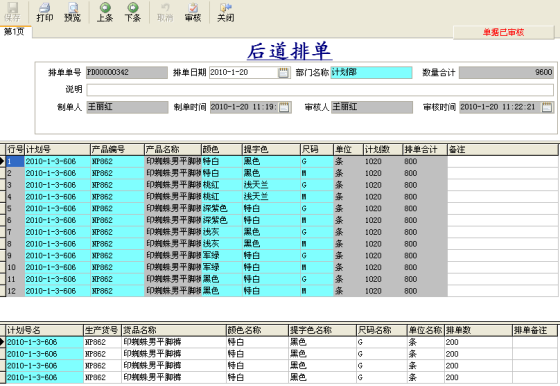This screenshot has width=560, height=386.
Task: Click the 部门名称 field 计划部
Action: pyautogui.click(x=371, y=72)
